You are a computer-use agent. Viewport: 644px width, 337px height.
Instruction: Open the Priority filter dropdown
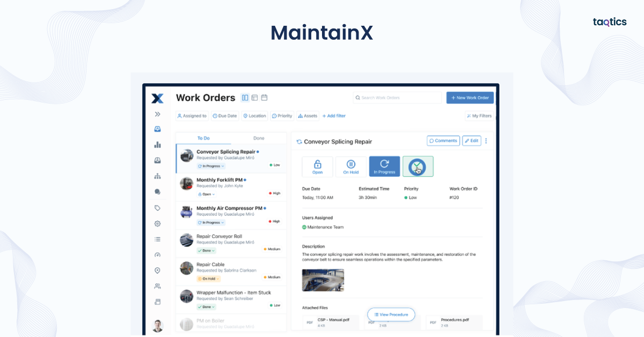pyautogui.click(x=282, y=116)
